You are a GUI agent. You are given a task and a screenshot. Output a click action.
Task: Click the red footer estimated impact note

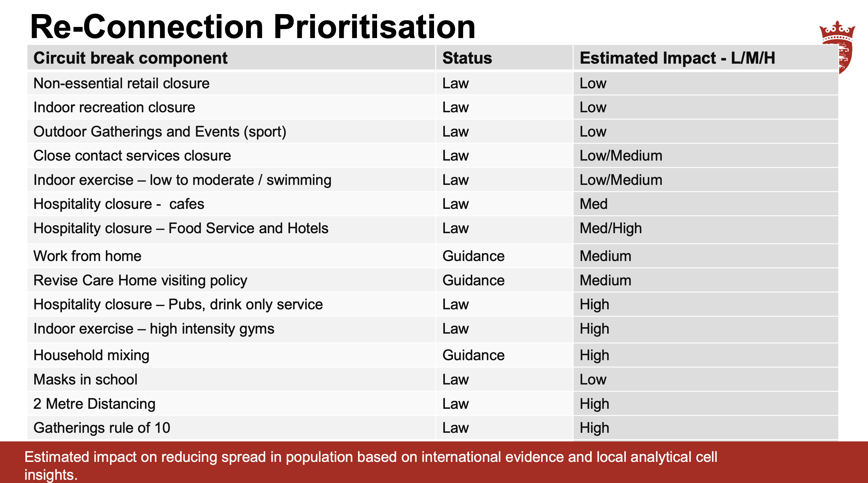(371, 465)
